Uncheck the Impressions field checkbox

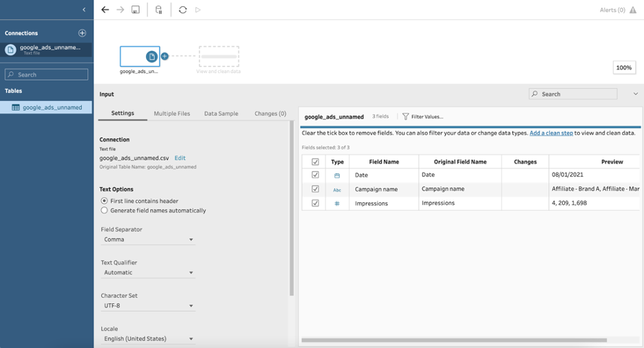(315, 204)
